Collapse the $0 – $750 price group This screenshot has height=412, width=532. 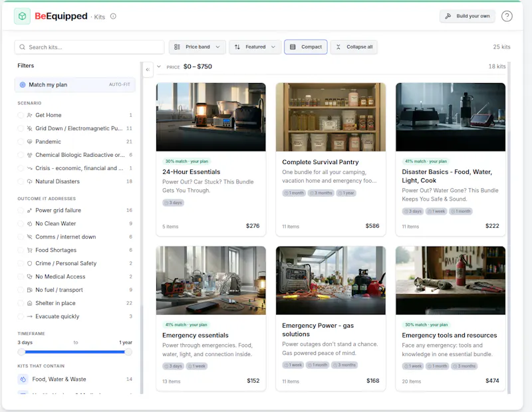pyautogui.click(x=159, y=66)
